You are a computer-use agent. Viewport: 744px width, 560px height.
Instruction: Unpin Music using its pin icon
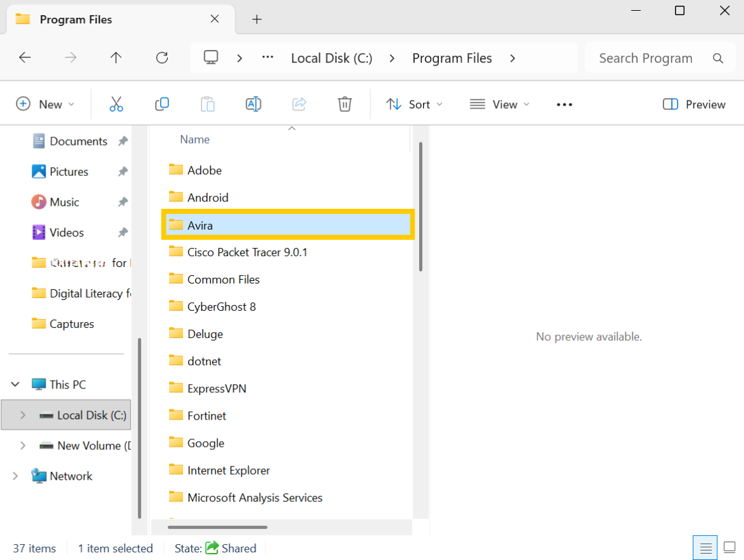(123, 202)
